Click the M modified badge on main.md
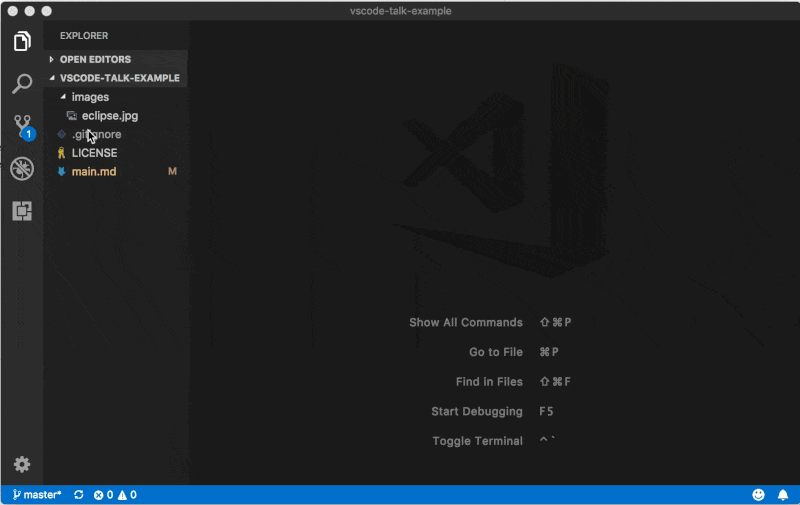800x505 pixels. 172,171
